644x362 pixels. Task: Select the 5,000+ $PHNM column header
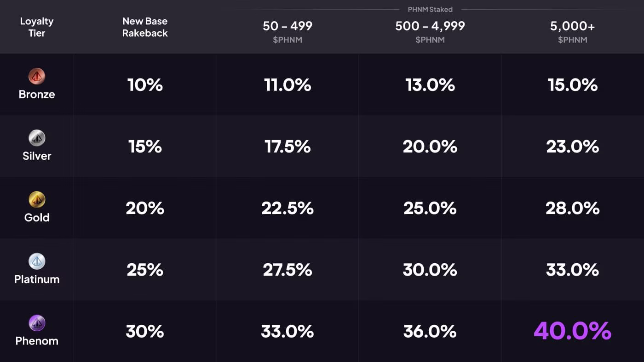tap(573, 32)
